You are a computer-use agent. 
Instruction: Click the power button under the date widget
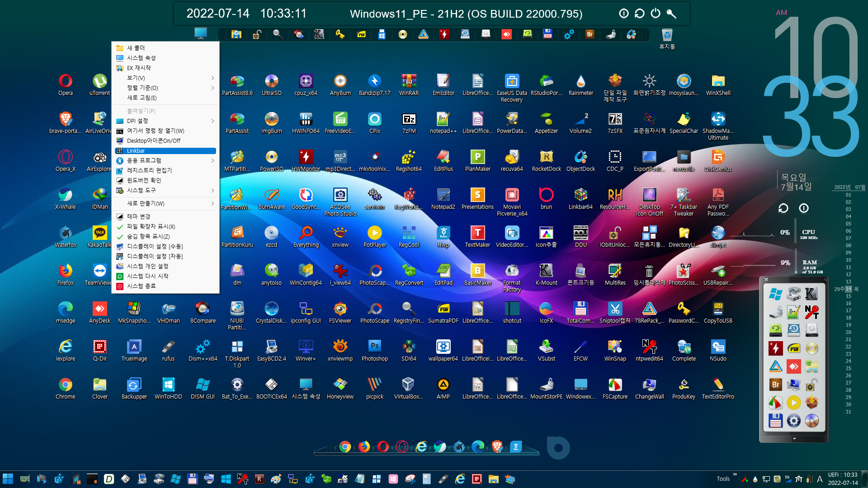point(804,208)
